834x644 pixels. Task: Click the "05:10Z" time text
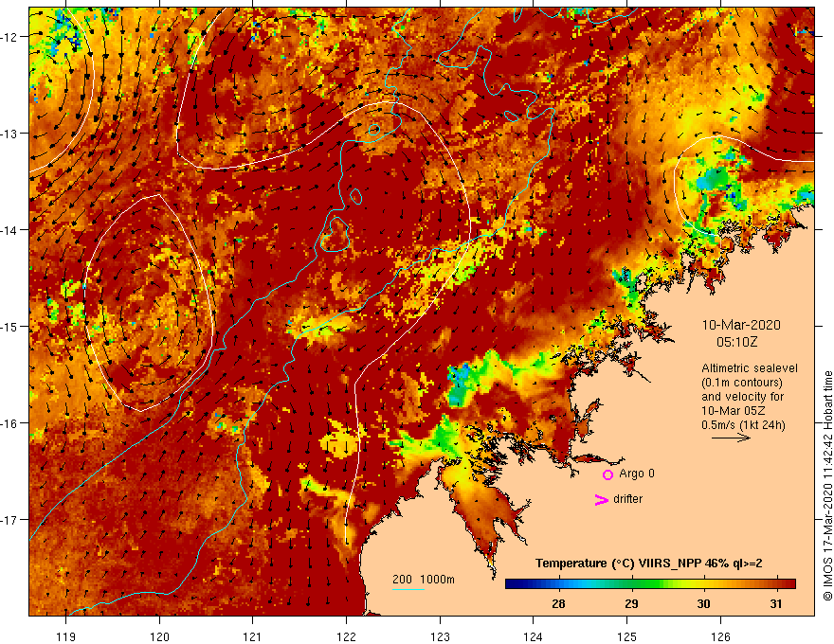(x=736, y=342)
